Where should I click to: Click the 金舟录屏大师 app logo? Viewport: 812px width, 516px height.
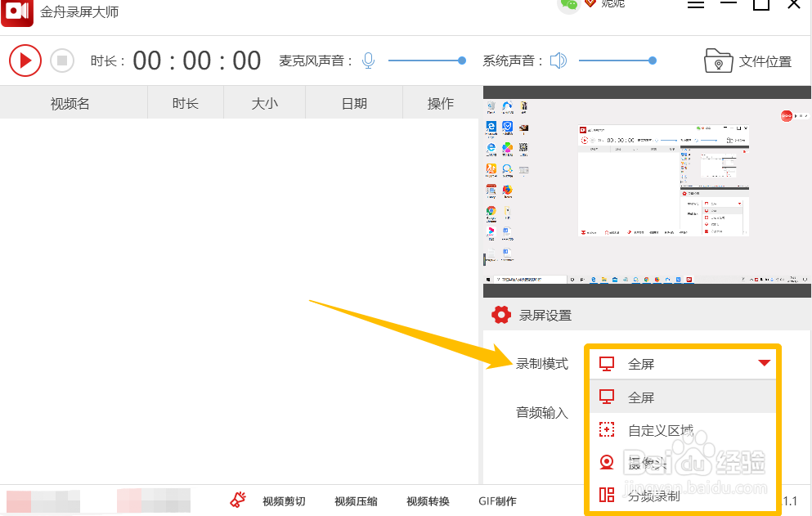pos(17,12)
